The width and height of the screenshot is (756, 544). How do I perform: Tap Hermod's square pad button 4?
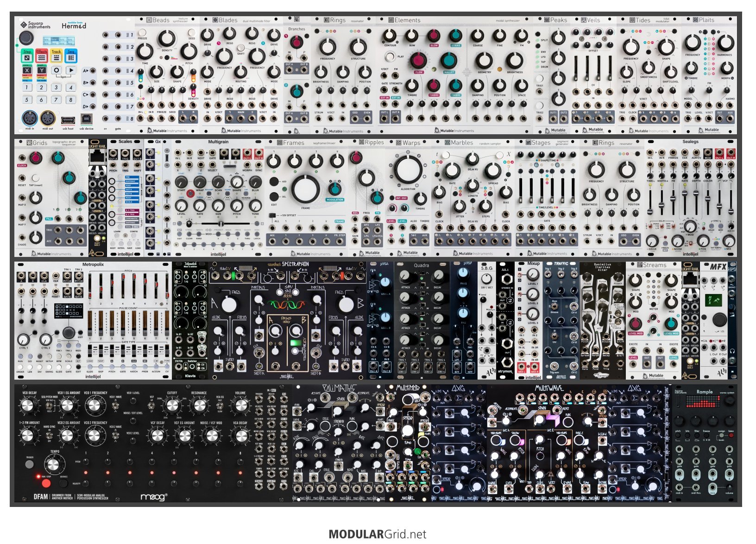(71, 87)
